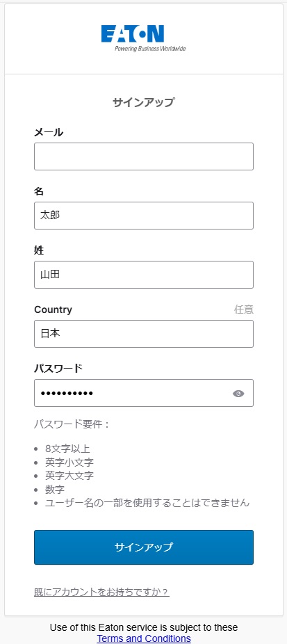
Task: Show the password with the eye icon
Action: tap(238, 394)
